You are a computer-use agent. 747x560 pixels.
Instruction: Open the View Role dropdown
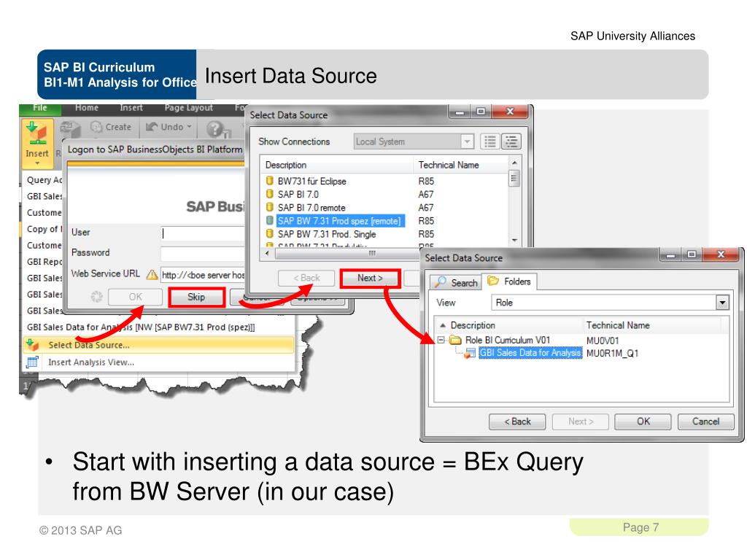(721, 302)
